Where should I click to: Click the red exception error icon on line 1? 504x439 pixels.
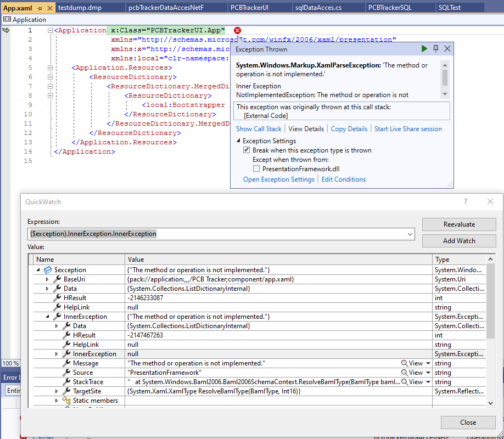coord(237,30)
